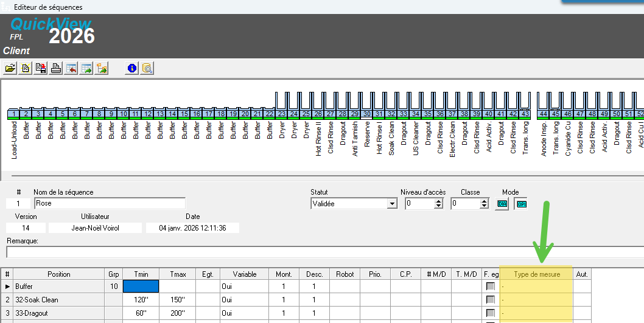The height and width of the screenshot is (323, 644).
Task: Save the sequence with the floppy disk icon
Action: click(x=41, y=68)
